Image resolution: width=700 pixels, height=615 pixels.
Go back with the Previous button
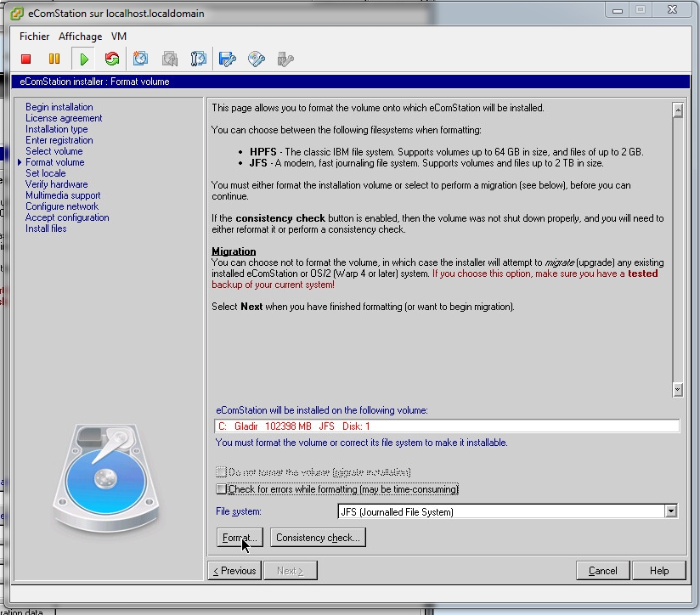[x=234, y=571]
